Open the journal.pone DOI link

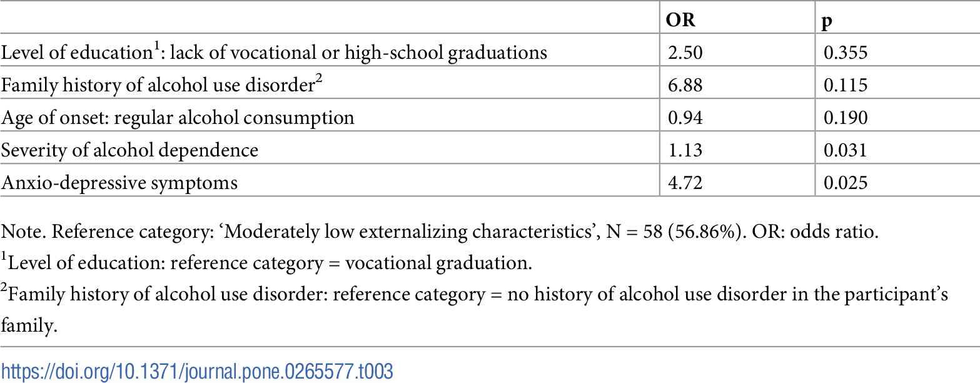tap(196, 371)
